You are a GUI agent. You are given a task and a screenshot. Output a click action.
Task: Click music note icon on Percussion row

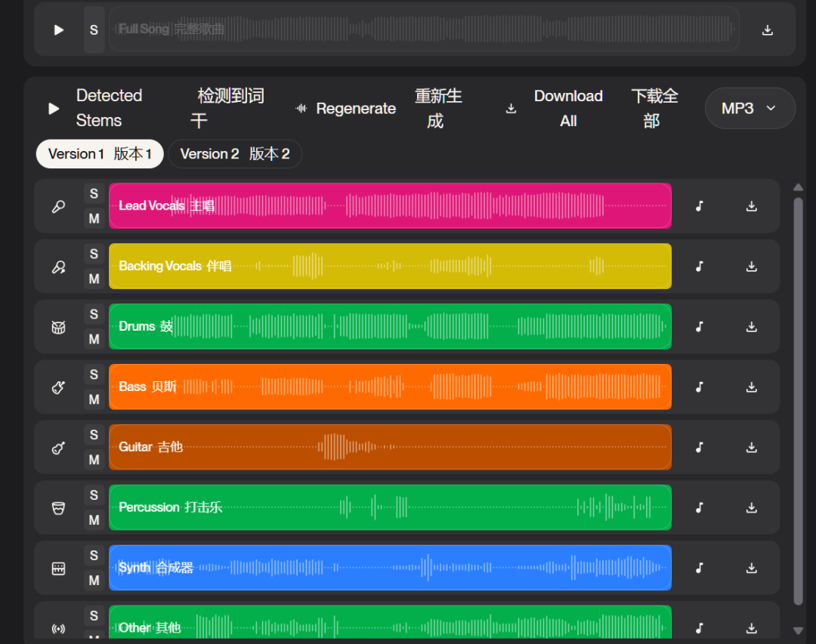point(700,508)
